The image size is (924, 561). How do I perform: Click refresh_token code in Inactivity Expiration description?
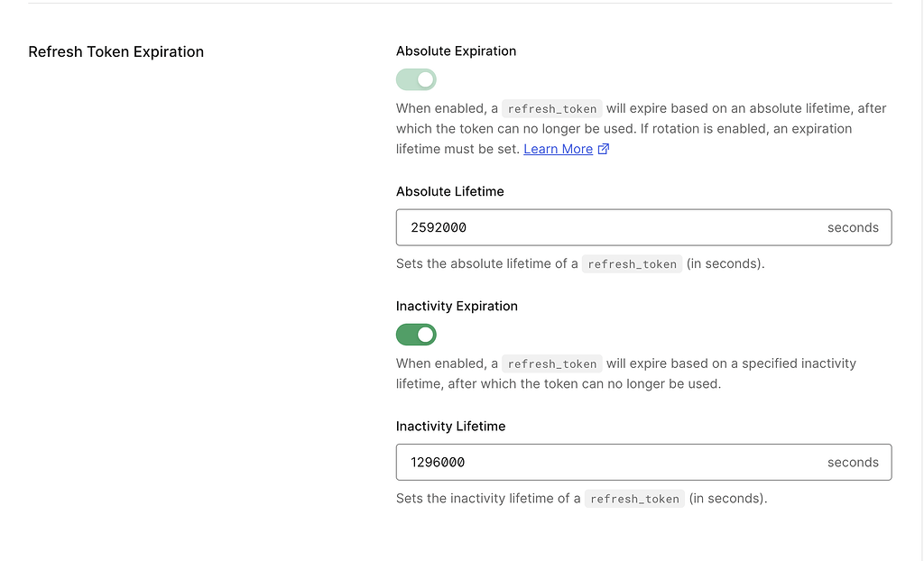coord(552,363)
